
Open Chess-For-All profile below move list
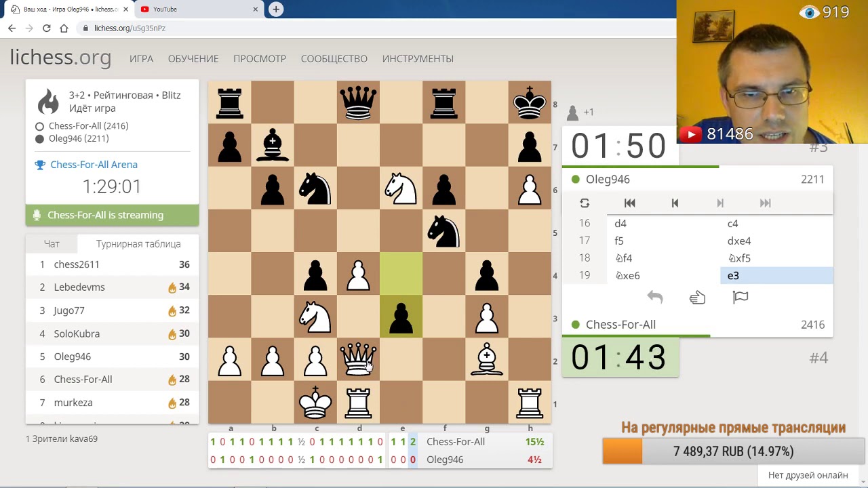click(x=620, y=325)
